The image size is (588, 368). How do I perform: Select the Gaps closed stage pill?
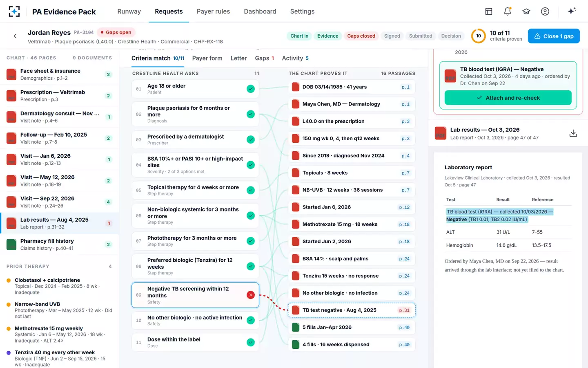tap(361, 36)
